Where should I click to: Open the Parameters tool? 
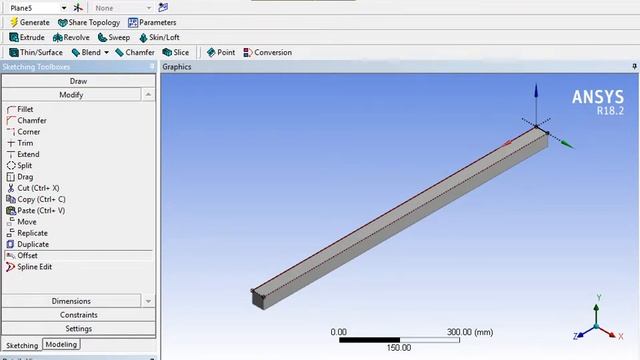152,22
